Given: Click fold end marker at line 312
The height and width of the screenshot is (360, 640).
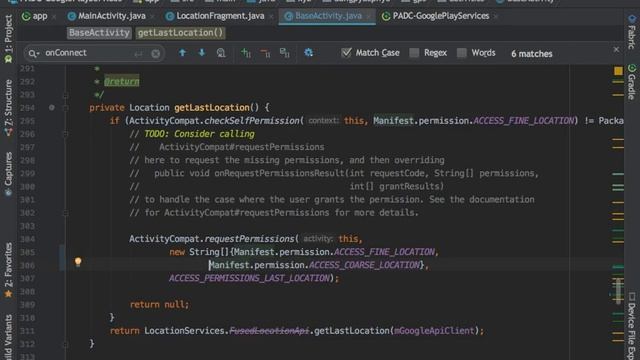Looking at the screenshot, I should coord(65,344).
